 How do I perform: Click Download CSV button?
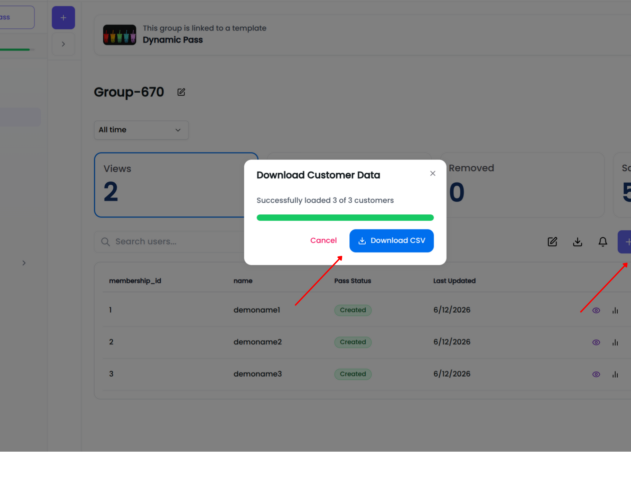point(391,241)
